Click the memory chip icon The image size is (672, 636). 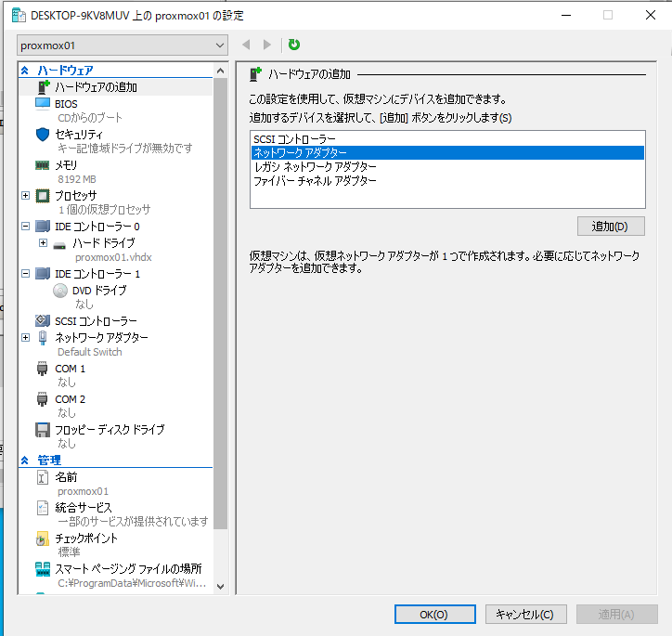coord(42,165)
